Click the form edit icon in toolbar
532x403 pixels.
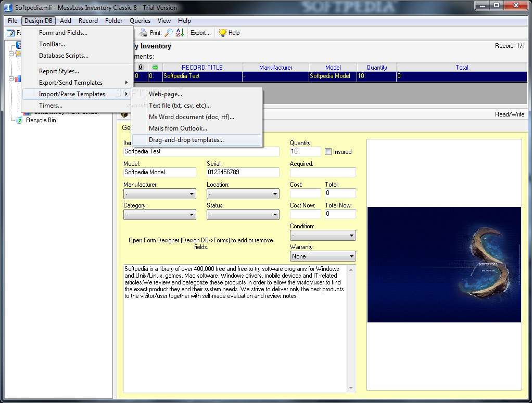[11, 33]
